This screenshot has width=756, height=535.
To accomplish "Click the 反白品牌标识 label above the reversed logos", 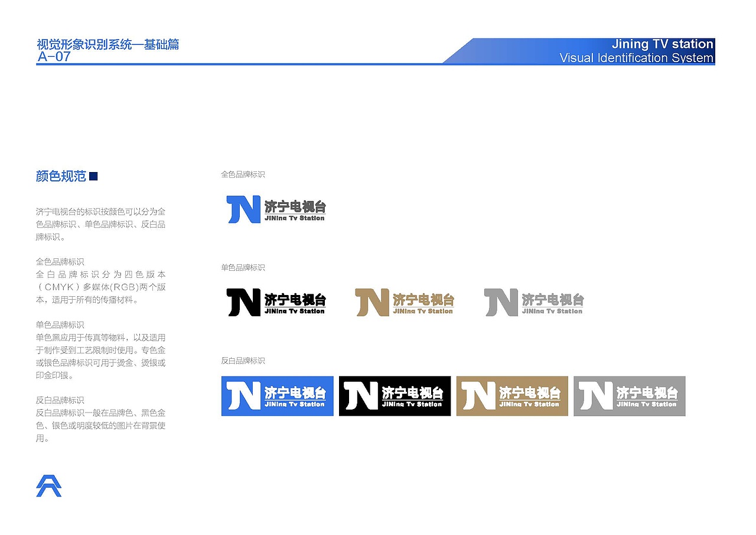I will coord(243,361).
